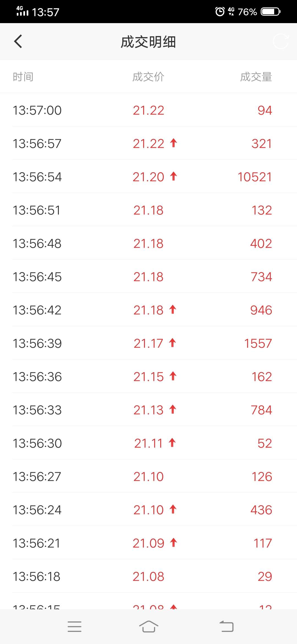
Task: Tap the 13:56:30 timestamp
Action: click(x=37, y=443)
